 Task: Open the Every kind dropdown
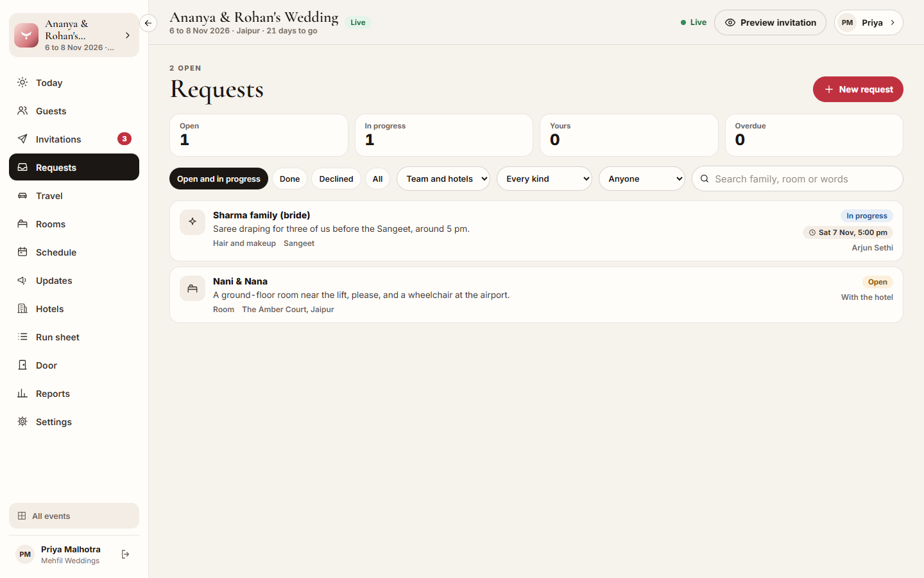pyautogui.click(x=544, y=179)
